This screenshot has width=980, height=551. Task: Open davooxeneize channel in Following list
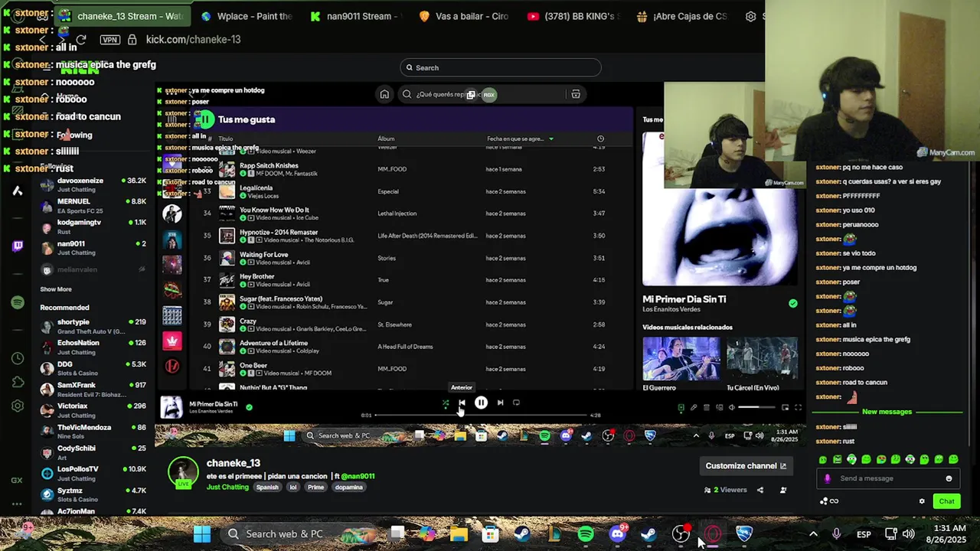click(x=93, y=185)
